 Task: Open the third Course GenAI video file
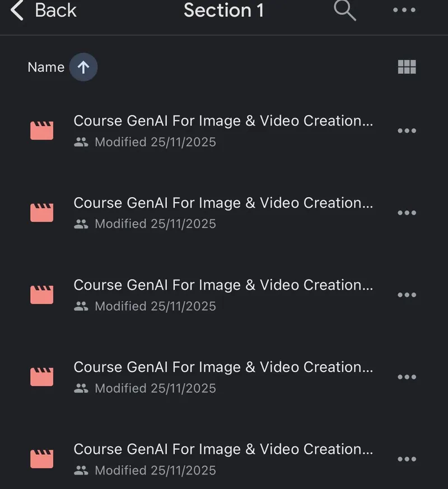click(x=223, y=295)
